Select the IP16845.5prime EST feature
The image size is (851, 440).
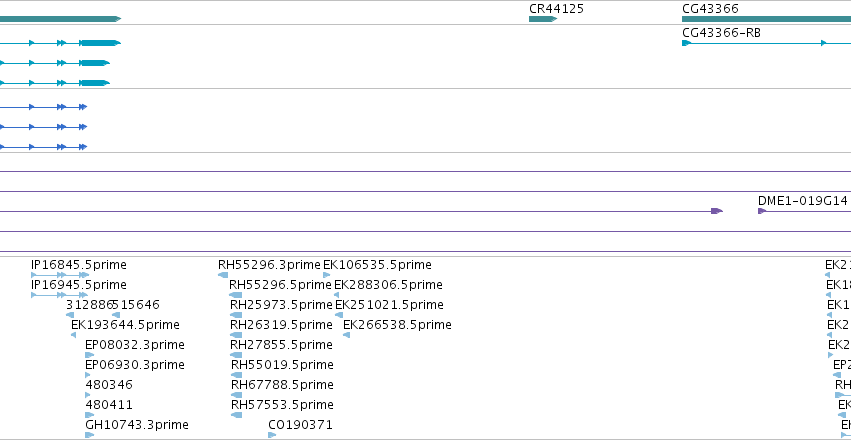[x=60, y=275]
